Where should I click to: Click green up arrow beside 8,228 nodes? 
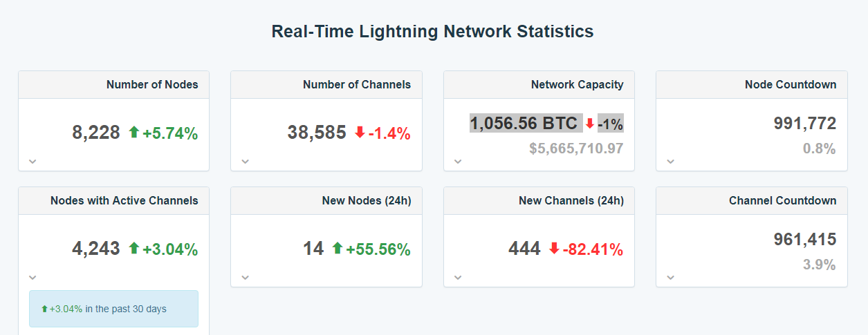point(134,132)
